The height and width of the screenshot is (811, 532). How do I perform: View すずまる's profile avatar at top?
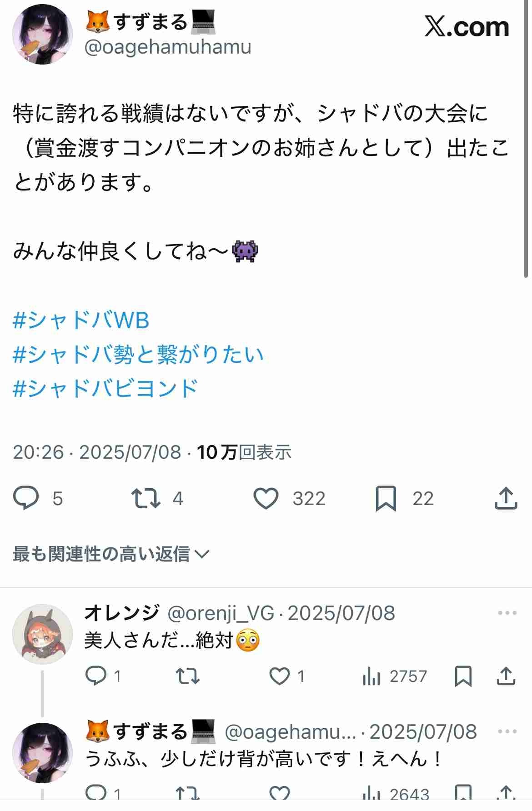(x=42, y=35)
